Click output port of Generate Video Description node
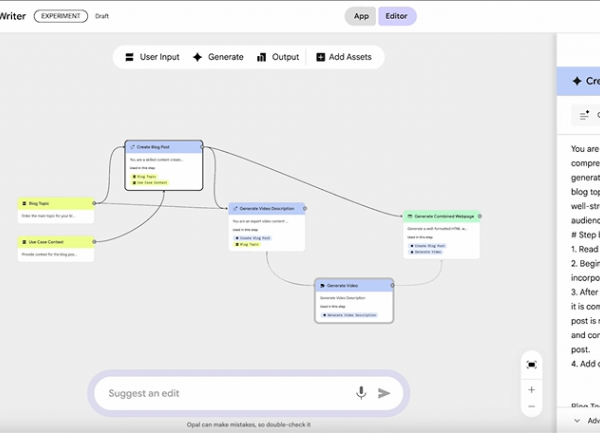The image size is (600, 433). click(x=305, y=208)
